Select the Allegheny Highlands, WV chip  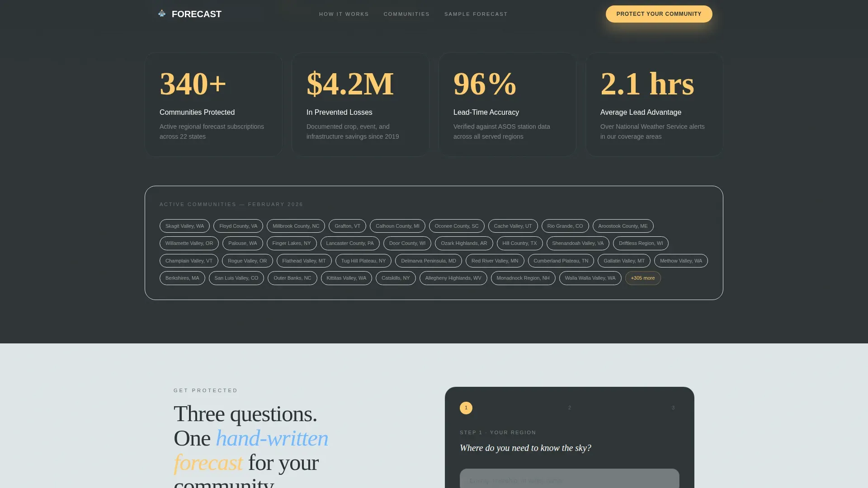point(453,278)
